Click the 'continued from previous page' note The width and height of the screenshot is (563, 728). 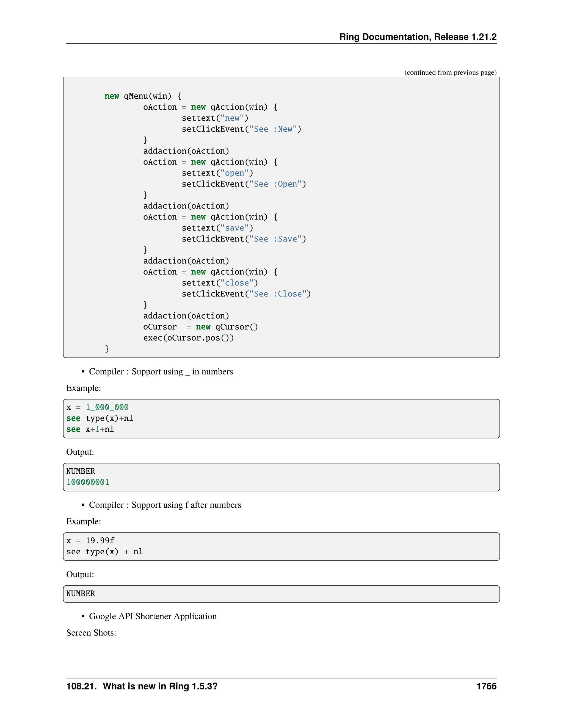[450, 73]
